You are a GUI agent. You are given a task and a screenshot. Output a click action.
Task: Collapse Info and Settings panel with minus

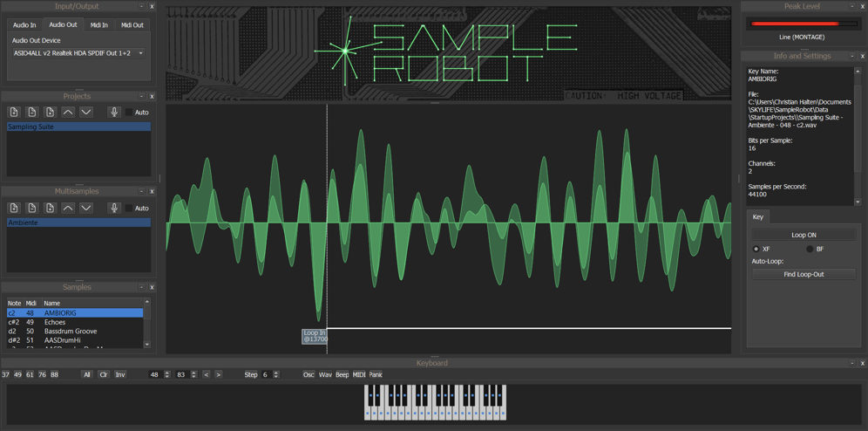point(852,56)
